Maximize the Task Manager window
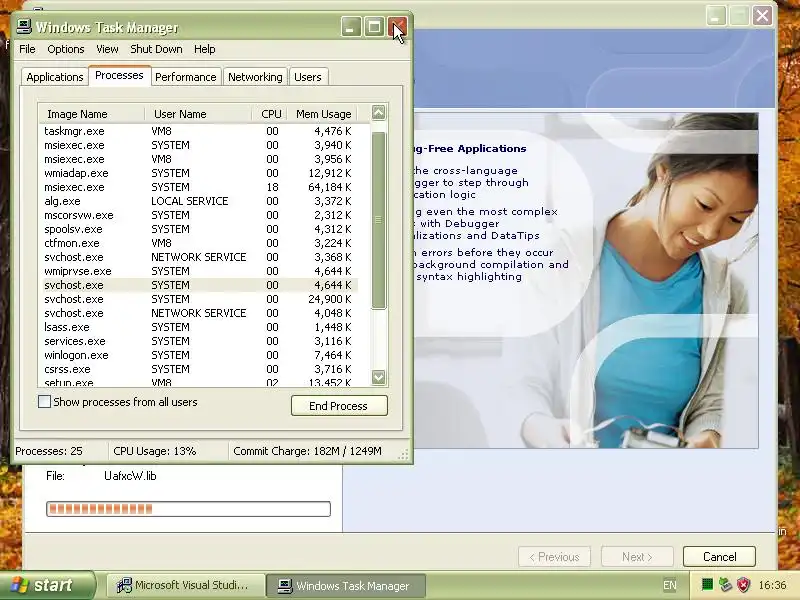The height and width of the screenshot is (600, 800). [x=374, y=27]
